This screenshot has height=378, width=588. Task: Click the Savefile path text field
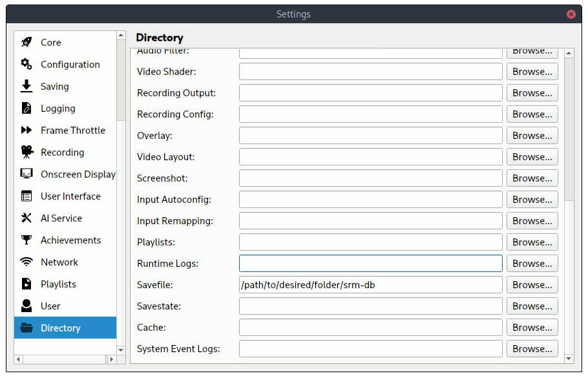coord(370,284)
